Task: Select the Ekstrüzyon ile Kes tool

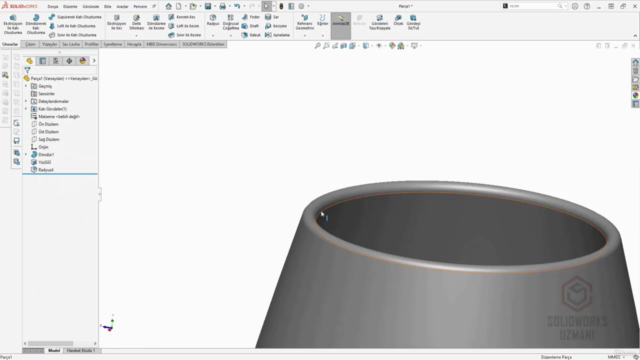Action: [117, 22]
